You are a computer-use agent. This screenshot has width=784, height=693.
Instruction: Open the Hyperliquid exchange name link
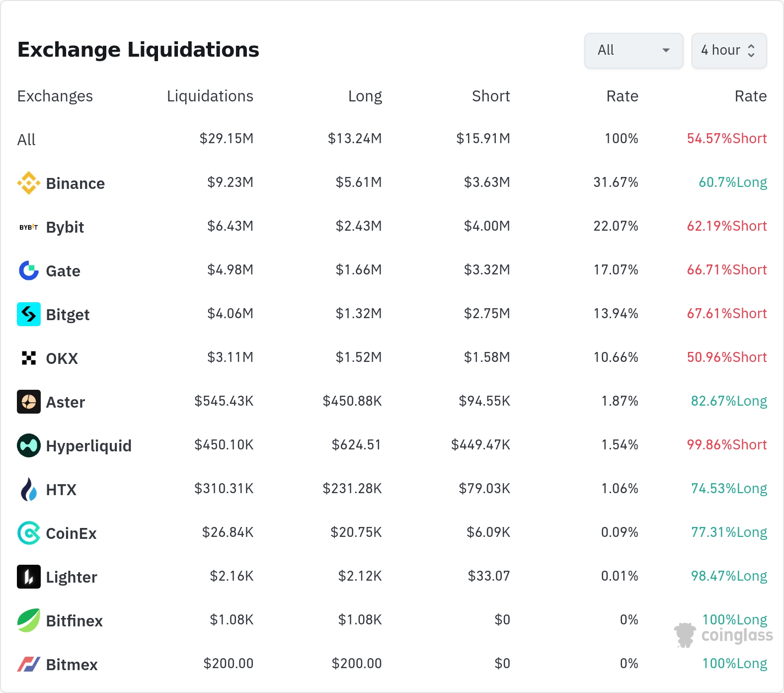click(88, 446)
